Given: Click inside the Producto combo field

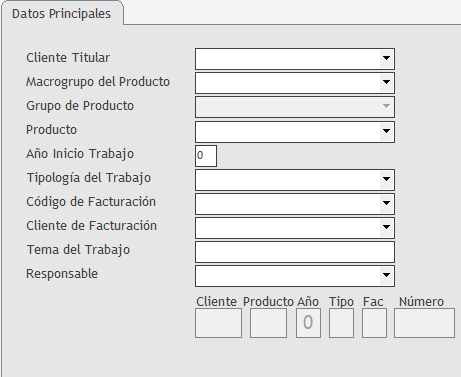Looking at the screenshot, I should click(x=288, y=132).
